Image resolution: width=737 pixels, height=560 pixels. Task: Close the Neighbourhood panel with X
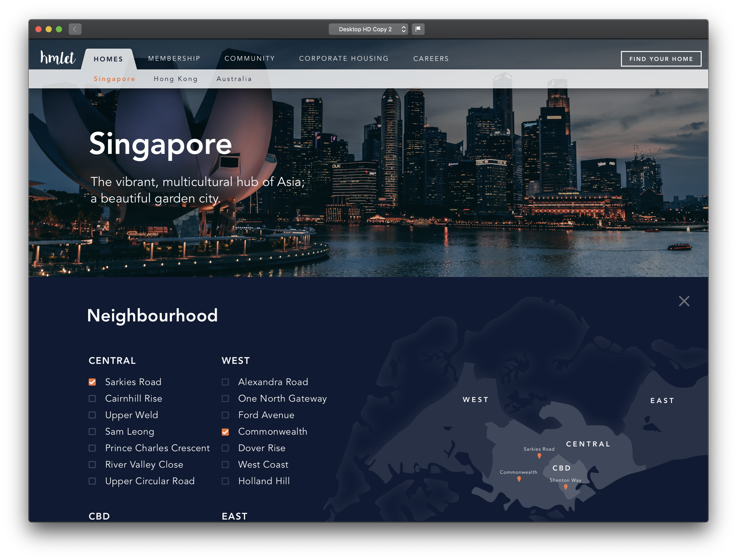(684, 301)
